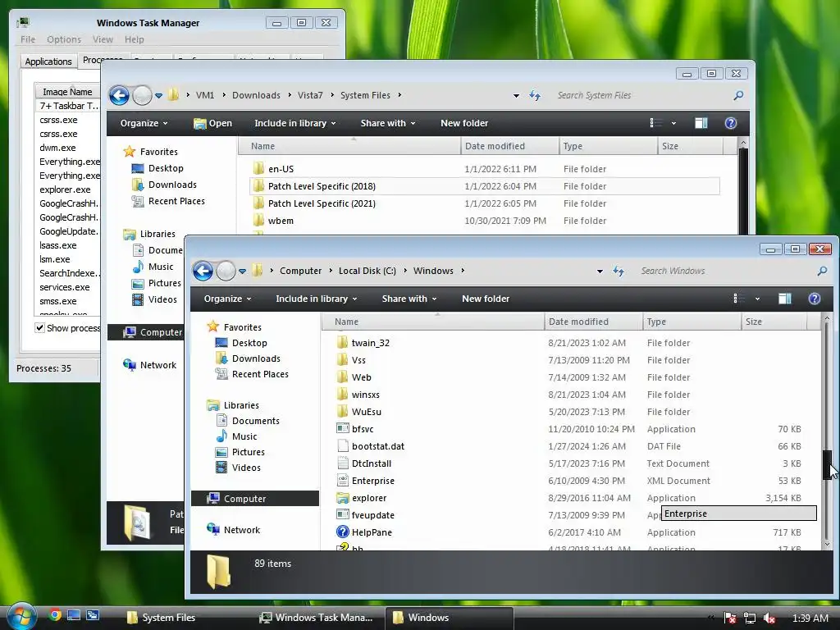Image resolution: width=840 pixels, height=630 pixels.
Task: Toggle preview pane in System Files window
Action: (x=701, y=123)
